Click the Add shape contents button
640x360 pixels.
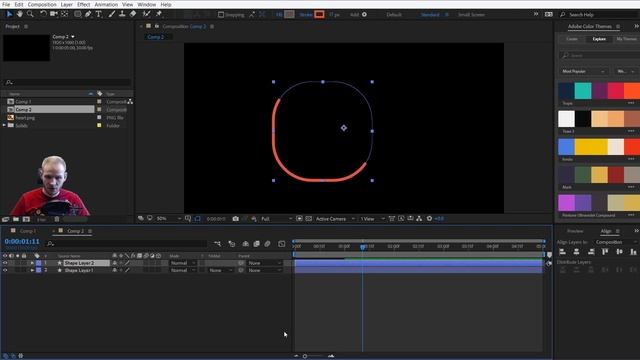point(364,15)
